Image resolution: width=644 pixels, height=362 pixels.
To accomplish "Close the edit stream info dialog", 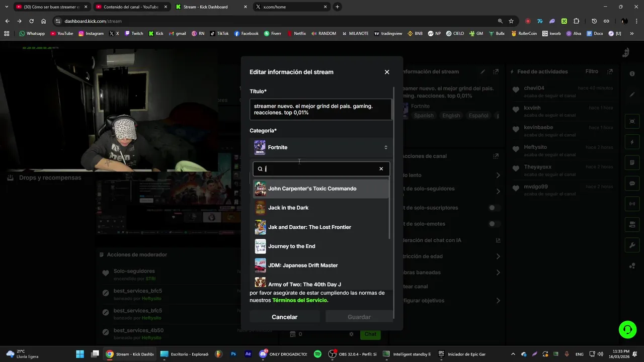I will coord(387,72).
